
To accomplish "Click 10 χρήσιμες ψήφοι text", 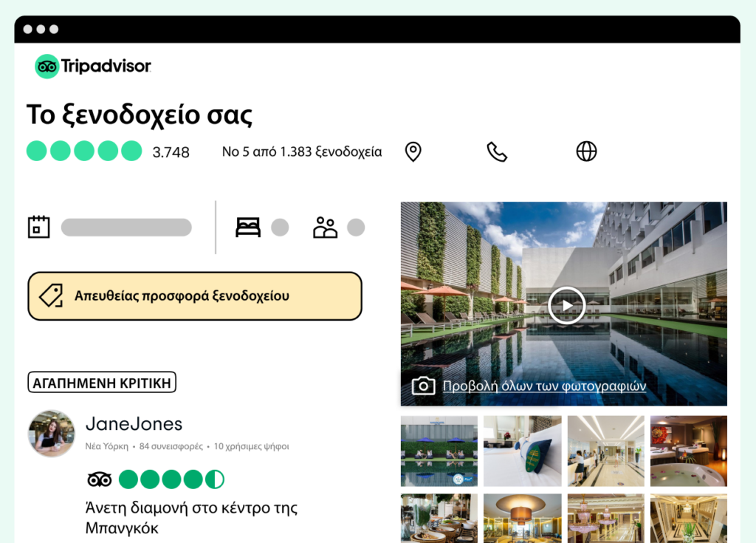I will 251,446.
